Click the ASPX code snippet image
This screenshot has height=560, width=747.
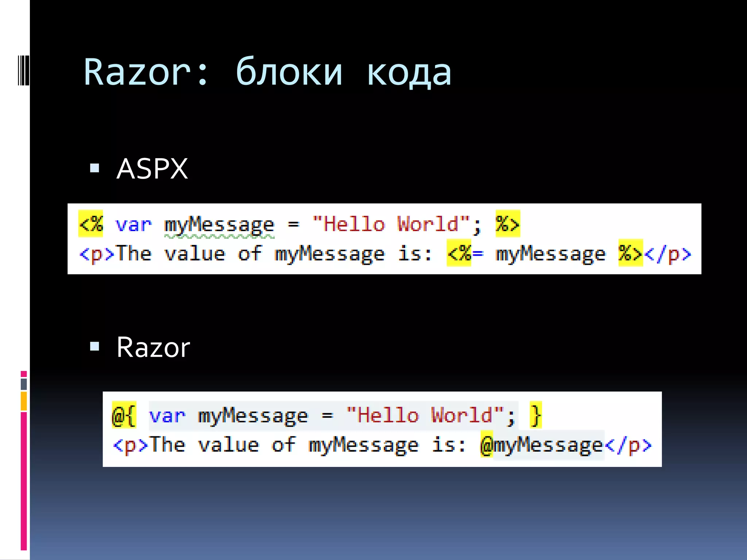[384, 239]
